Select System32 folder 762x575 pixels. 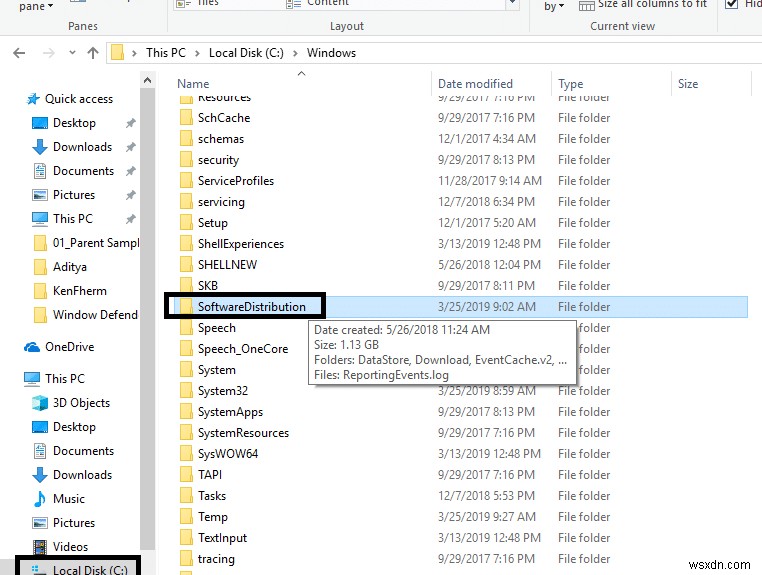click(x=223, y=391)
